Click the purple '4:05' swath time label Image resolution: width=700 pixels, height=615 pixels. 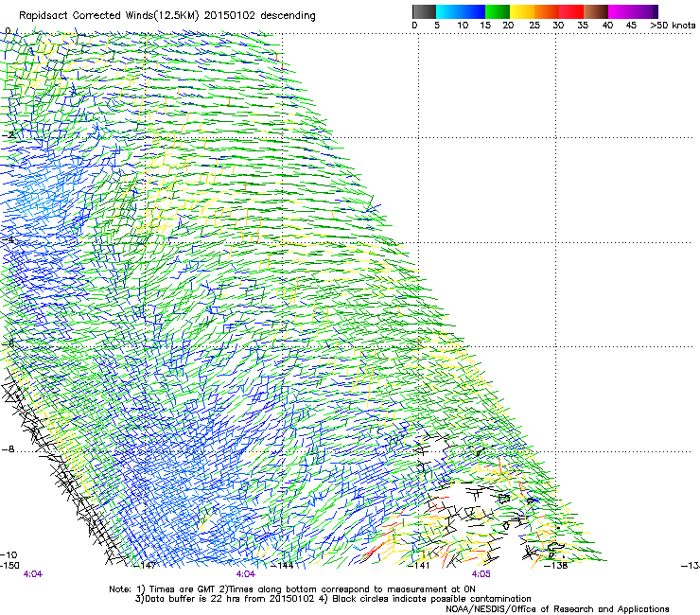point(481,574)
